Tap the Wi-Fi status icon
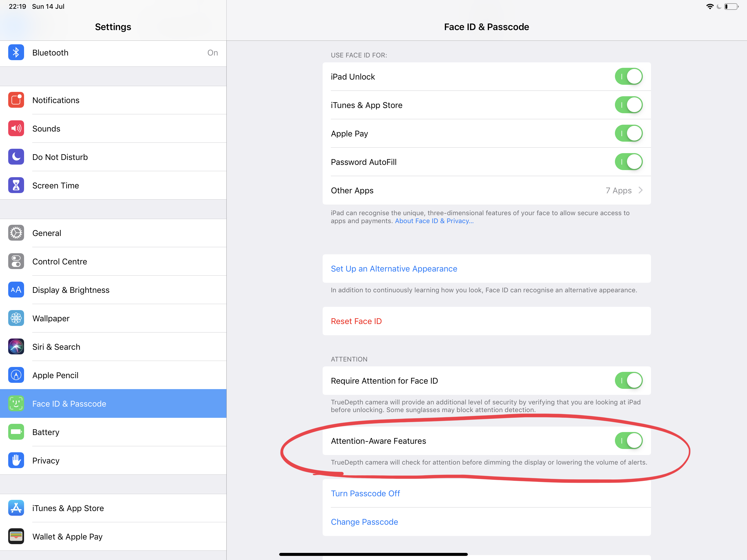The image size is (747, 560). point(710,6)
